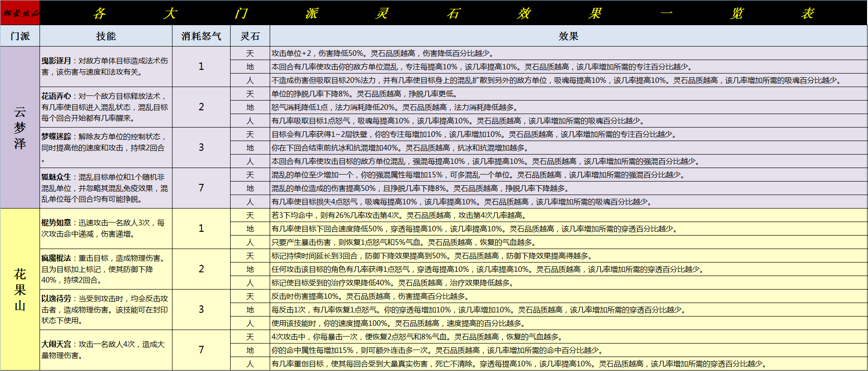Click the effect starting with 攻击单位+2
Image resolution: width=868 pixels, height=371 pixels.
click(382, 54)
